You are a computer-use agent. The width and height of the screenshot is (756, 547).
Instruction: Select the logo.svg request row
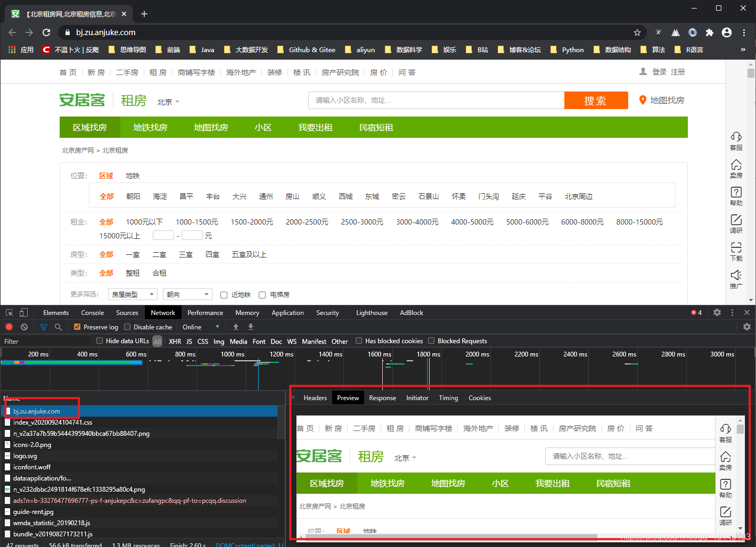(x=139, y=456)
